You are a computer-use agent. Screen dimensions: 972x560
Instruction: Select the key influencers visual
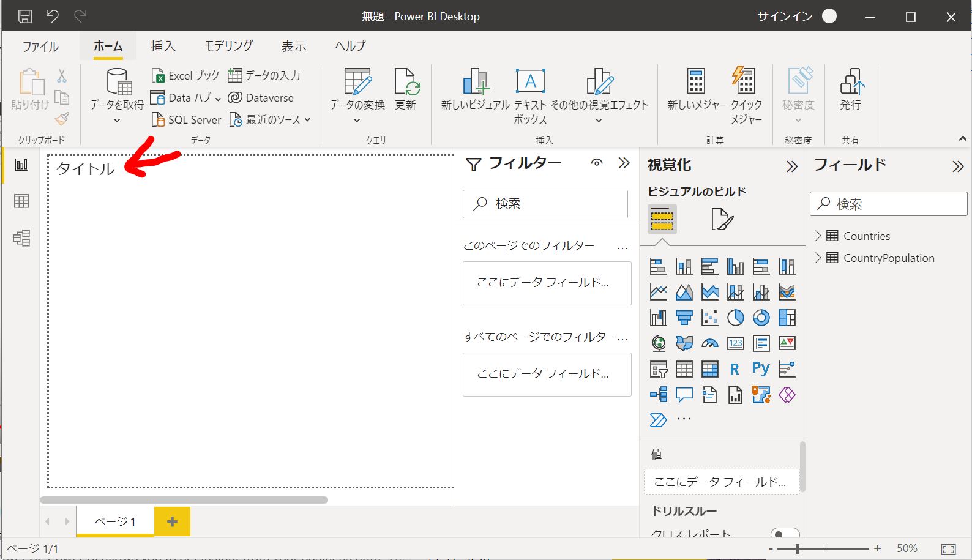(787, 369)
